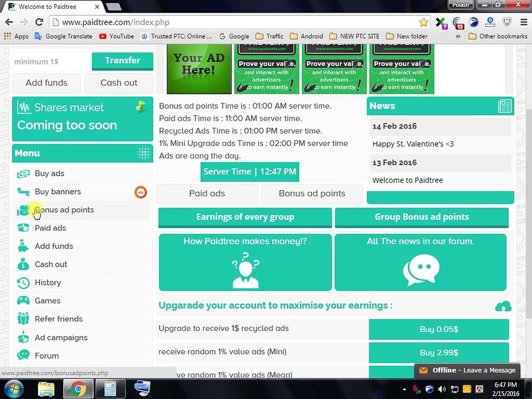The image size is (532, 399).
Task: Open Other bookmarks folder
Action: coord(498,37)
